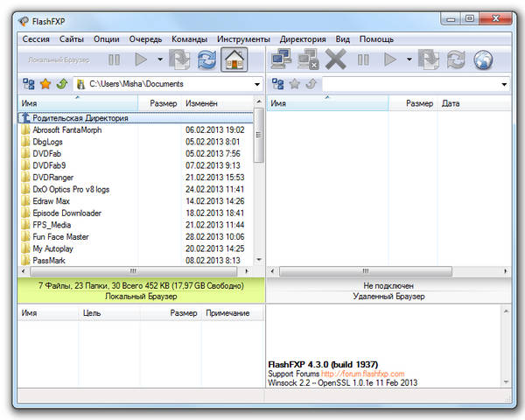525x420 pixels.
Task: Open the Инструменты menu
Action: (x=243, y=39)
